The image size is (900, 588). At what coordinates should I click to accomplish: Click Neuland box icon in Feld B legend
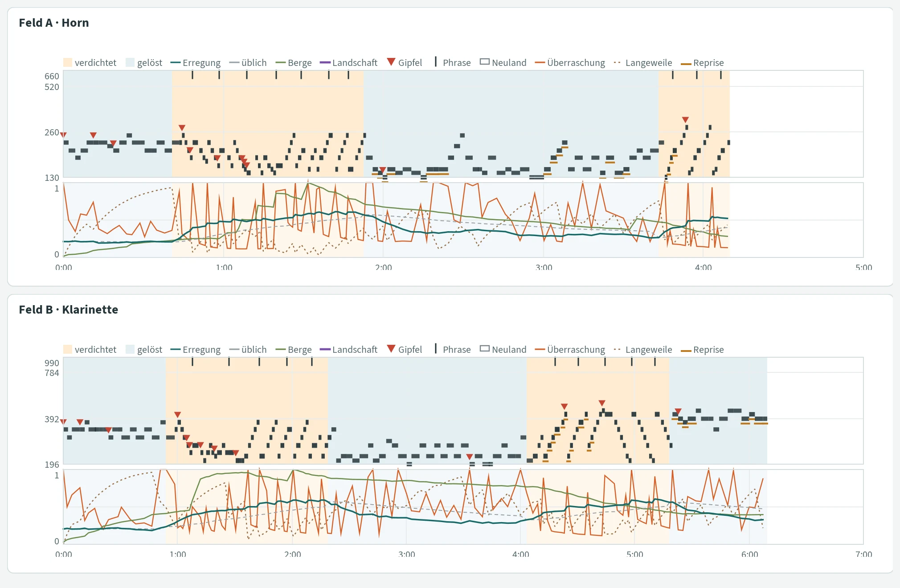point(485,349)
